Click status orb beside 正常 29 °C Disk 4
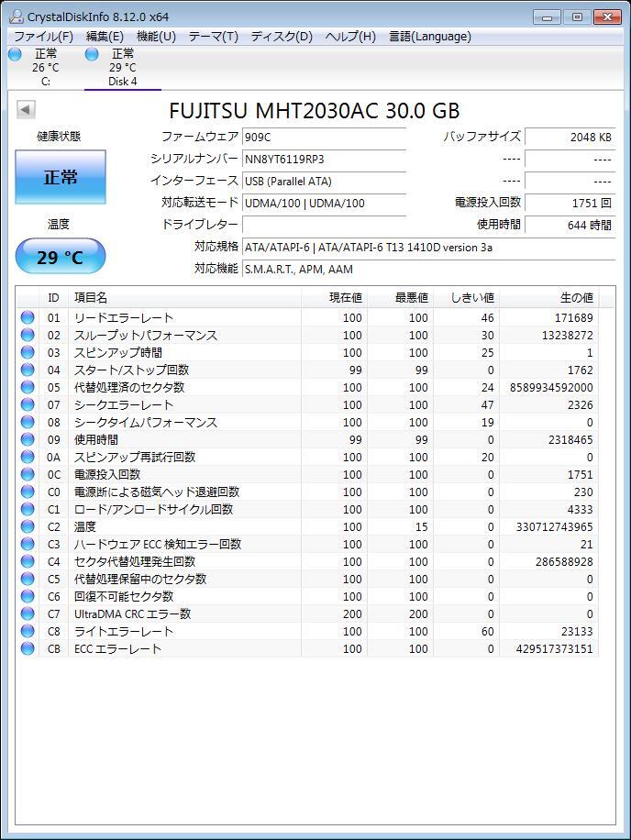The image size is (631, 840). pyautogui.click(x=92, y=54)
